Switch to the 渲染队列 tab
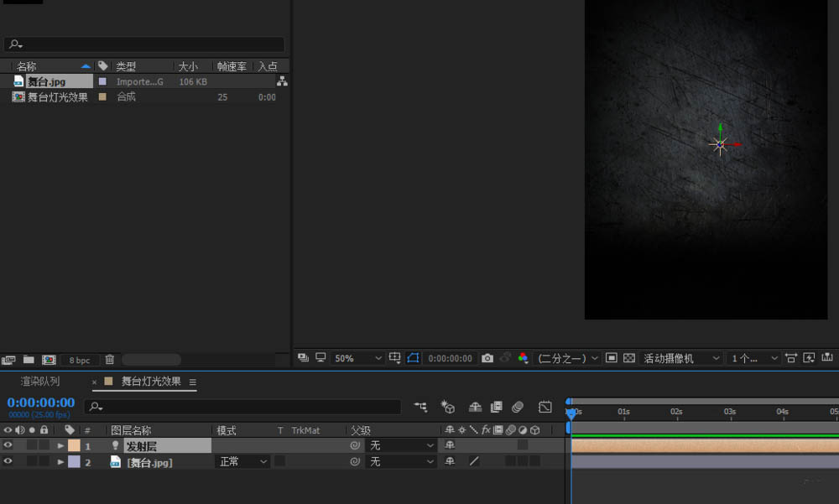 coord(40,382)
